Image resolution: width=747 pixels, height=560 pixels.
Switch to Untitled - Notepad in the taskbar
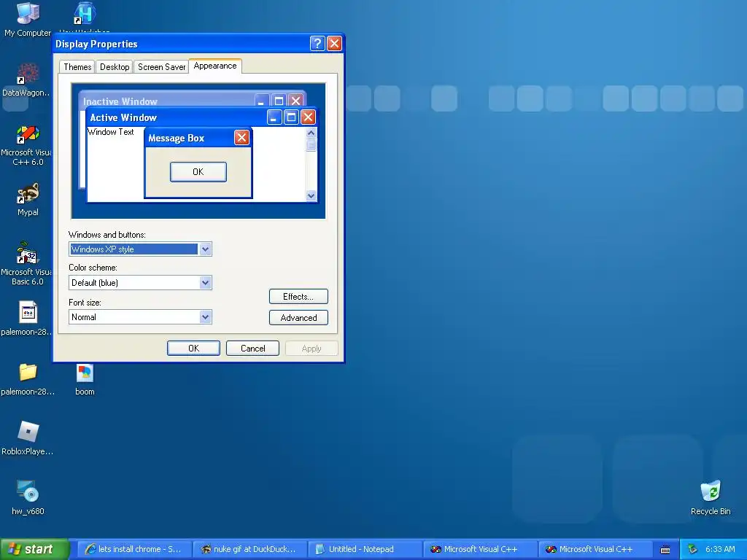coord(365,549)
